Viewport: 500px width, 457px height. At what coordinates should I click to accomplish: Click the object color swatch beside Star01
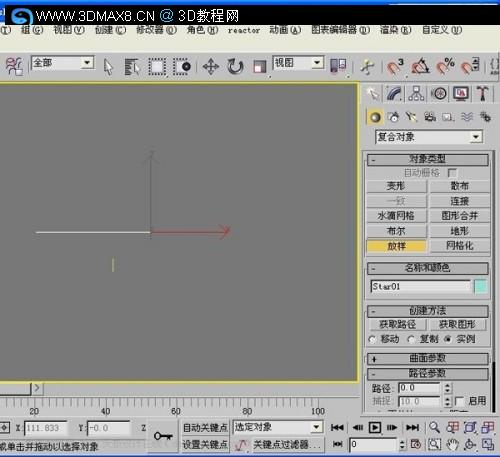480,286
